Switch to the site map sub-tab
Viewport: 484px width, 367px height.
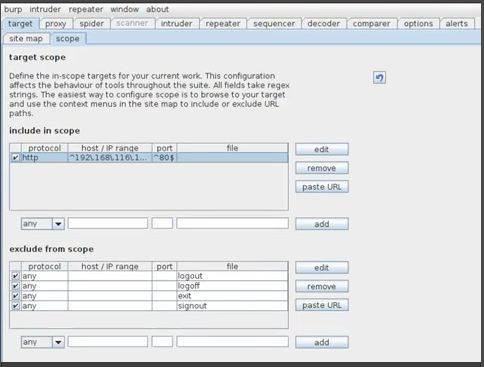26,39
